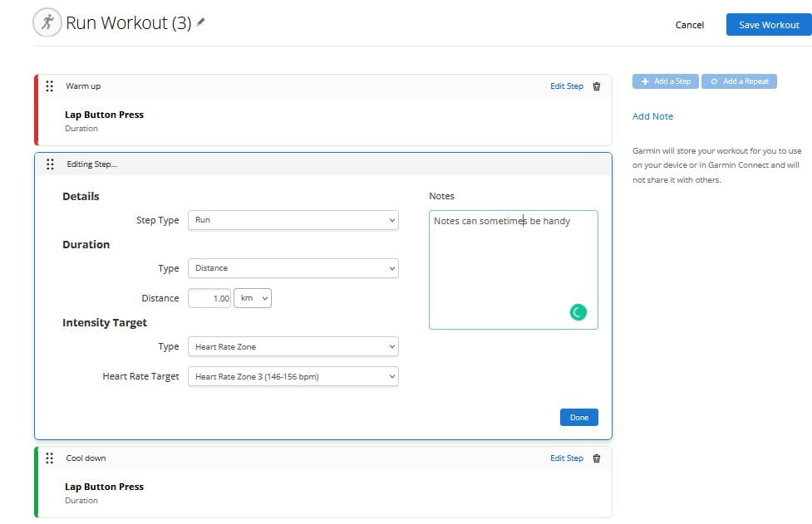This screenshot has width=812, height=524.
Task: Change the km distance unit dropdown
Action: point(253,298)
